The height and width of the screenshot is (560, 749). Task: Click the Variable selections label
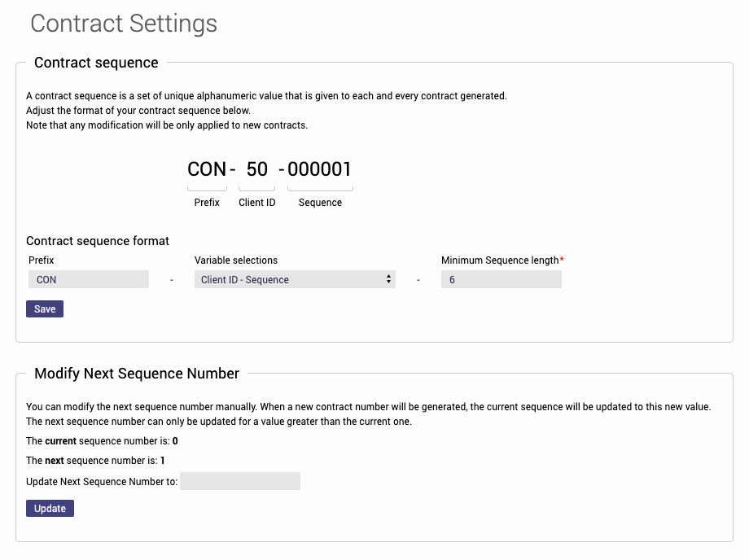click(236, 260)
